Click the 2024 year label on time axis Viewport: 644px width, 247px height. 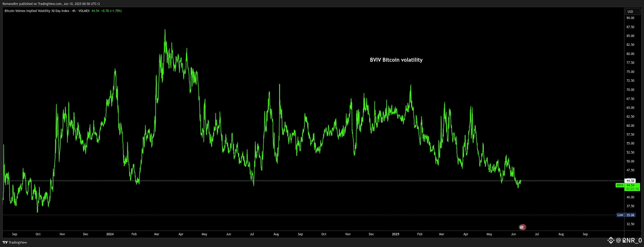pyautogui.click(x=110, y=234)
